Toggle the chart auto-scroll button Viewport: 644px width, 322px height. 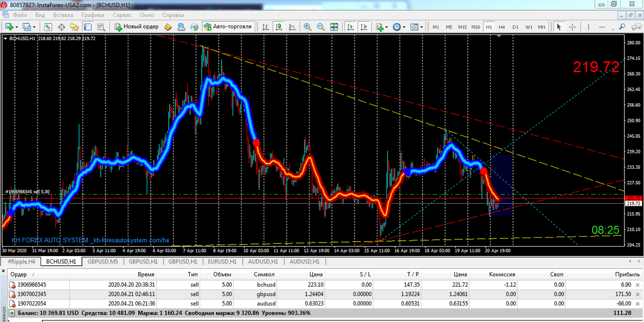point(350,26)
